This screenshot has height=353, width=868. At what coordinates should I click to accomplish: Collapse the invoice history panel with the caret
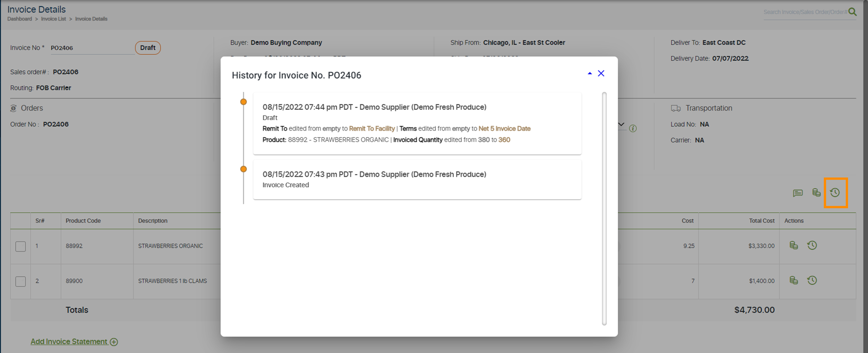(x=590, y=73)
